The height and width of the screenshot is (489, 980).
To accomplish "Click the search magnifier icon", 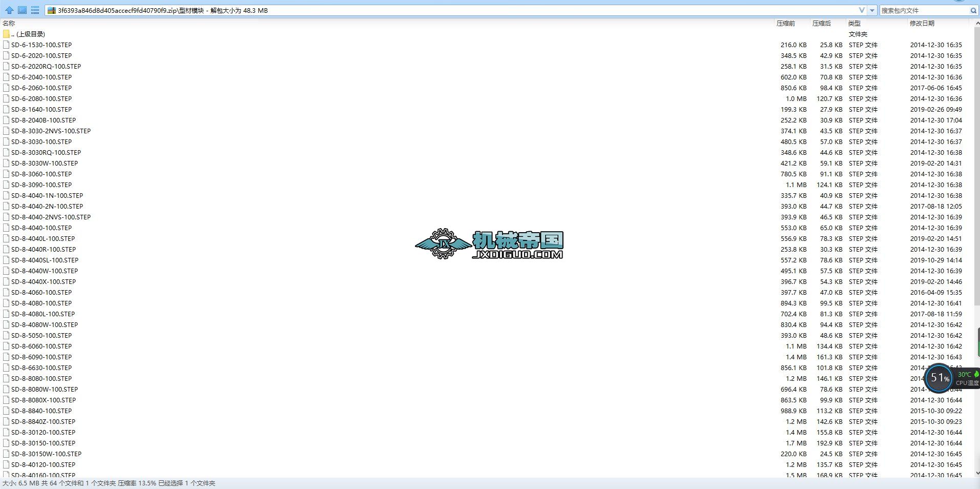I will click(973, 10).
